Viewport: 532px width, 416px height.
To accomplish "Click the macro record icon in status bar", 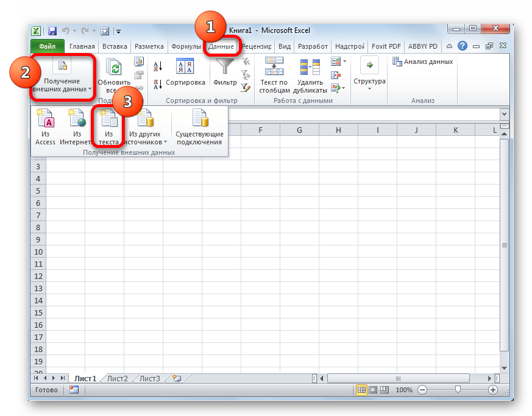I will tap(74, 390).
